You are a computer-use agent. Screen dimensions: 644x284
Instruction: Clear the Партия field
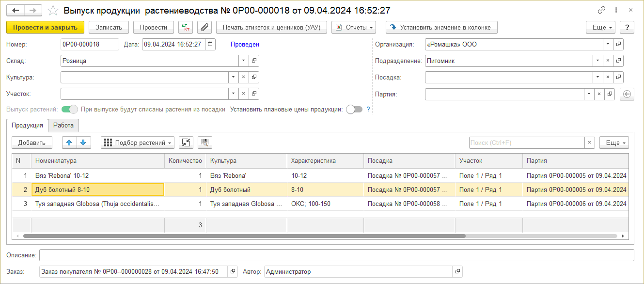pos(599,94)
